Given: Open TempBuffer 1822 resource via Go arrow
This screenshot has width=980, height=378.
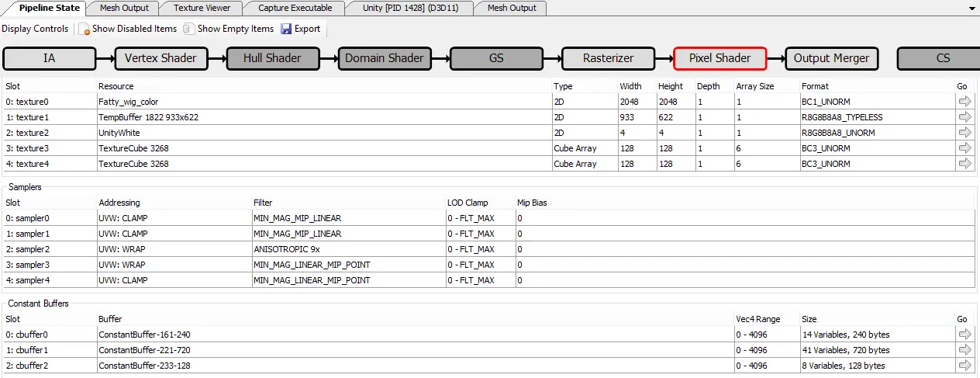Looking at the screenshot, I should click(x=964, y=117).
